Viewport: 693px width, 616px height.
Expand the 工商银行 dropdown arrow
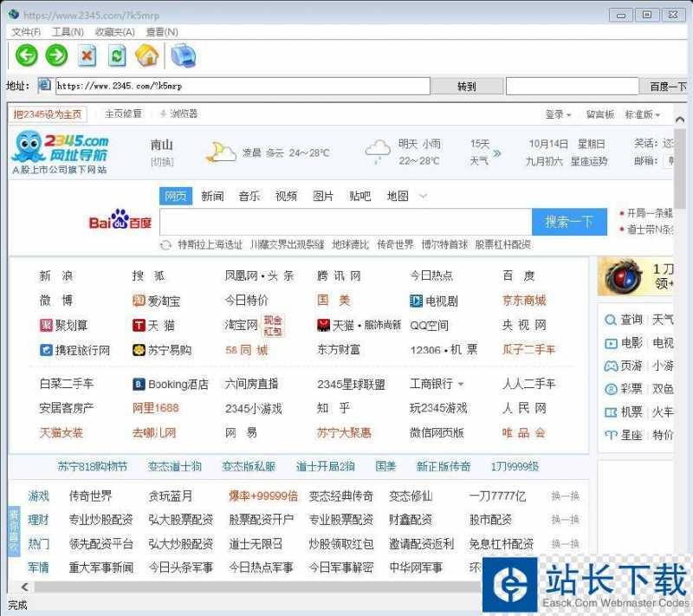(x=461, y=384)
